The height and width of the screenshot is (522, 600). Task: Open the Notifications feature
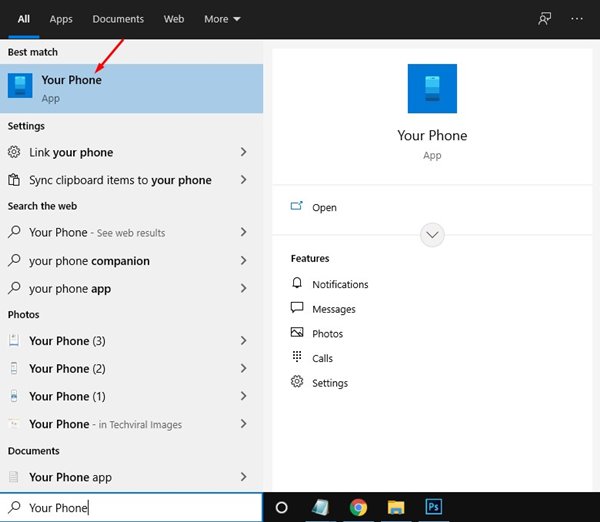(x=340, y=284)
